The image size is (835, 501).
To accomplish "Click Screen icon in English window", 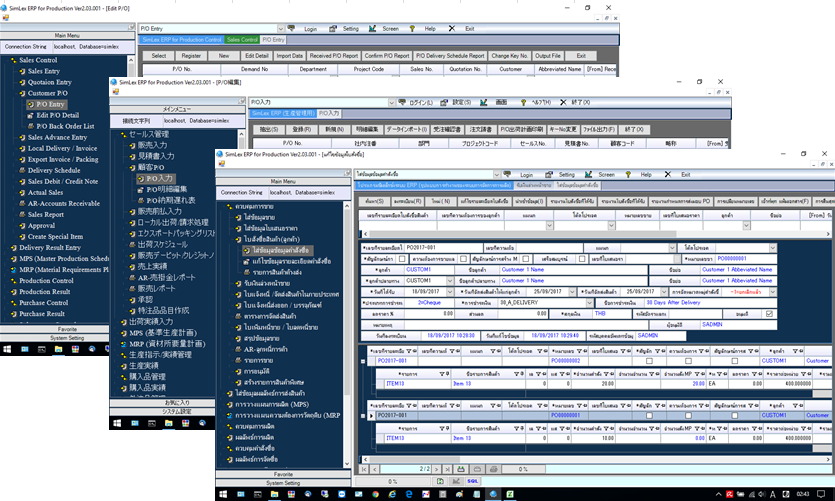I will 372,28.
